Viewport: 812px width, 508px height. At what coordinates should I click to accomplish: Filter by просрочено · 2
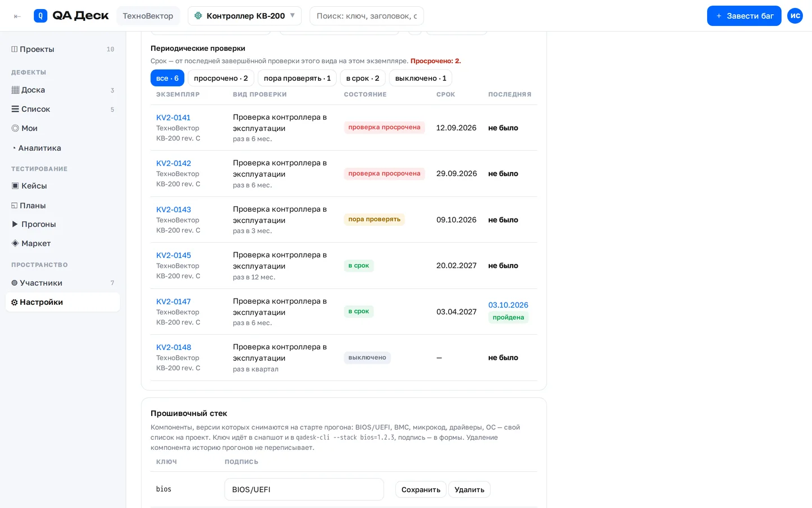click(221, 78)
